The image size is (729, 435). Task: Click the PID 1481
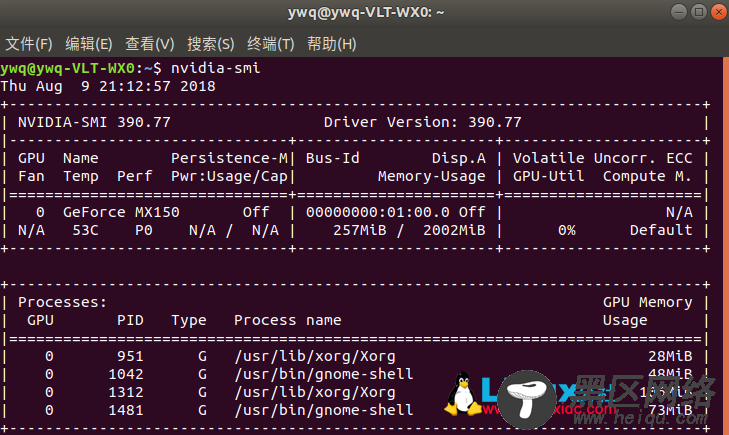click(x=126, y=410)
